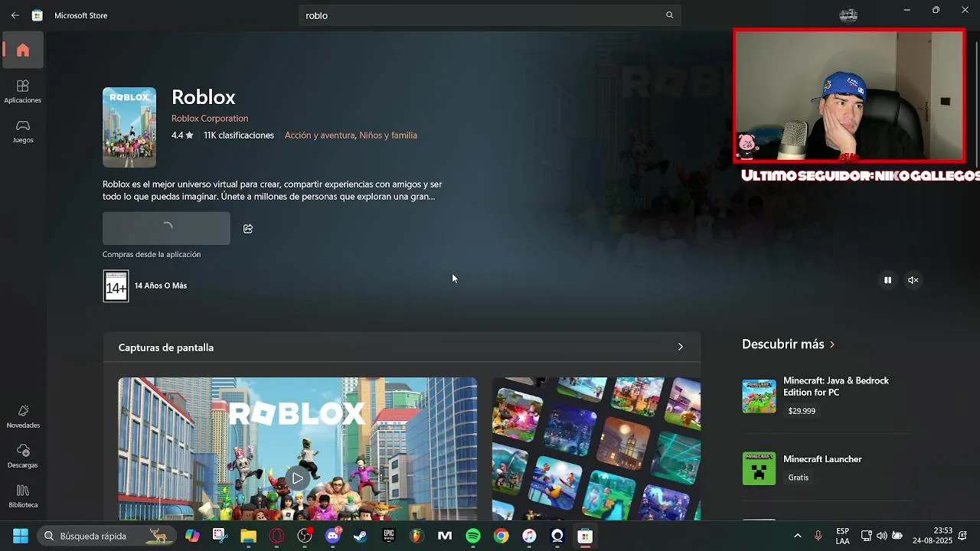Open Discord from the taskbar
This screenshot has width=980, height=551.
[333, 536]
